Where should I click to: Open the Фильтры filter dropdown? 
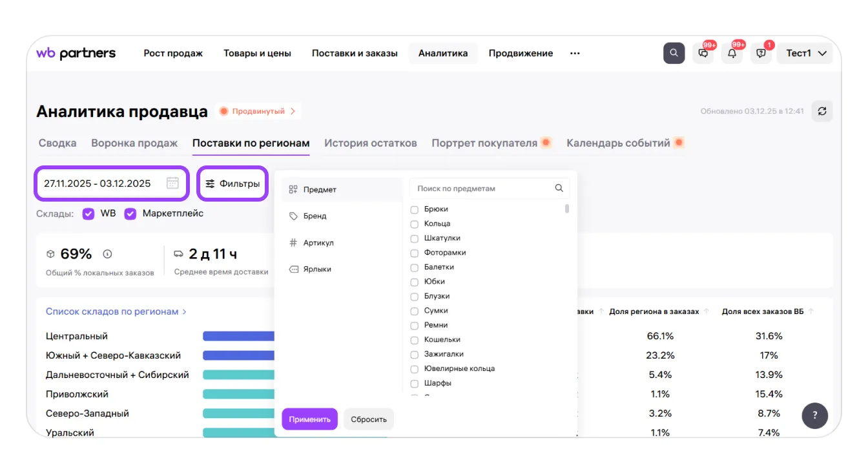(232, 184)
